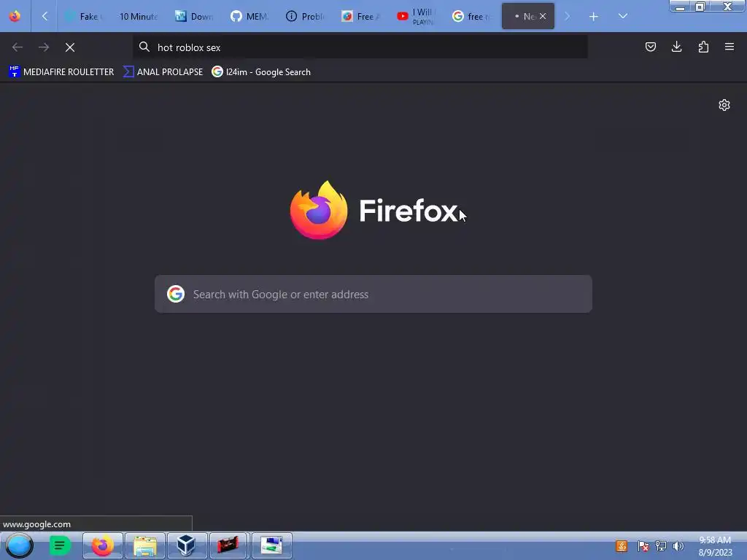The width and height of the screenshot is (747, 560).
Task: Click the Java update tray icon
Action: 622,546
